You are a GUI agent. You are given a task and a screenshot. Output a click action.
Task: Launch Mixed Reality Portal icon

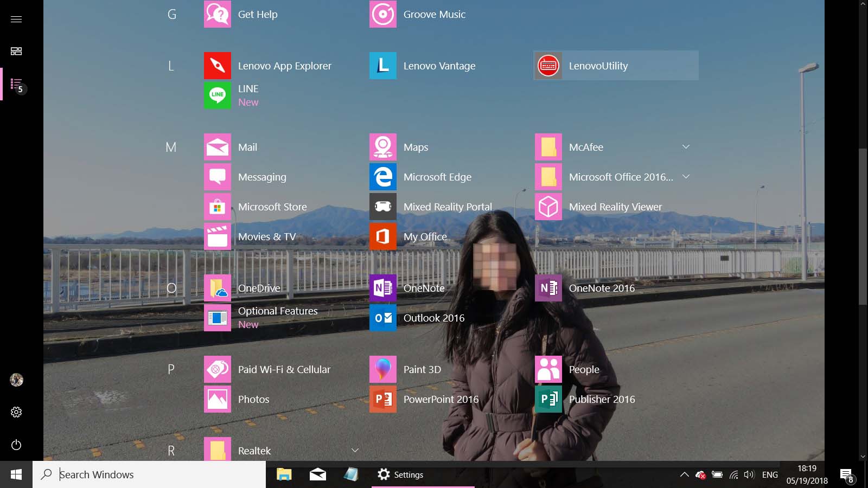coord(383,207)
